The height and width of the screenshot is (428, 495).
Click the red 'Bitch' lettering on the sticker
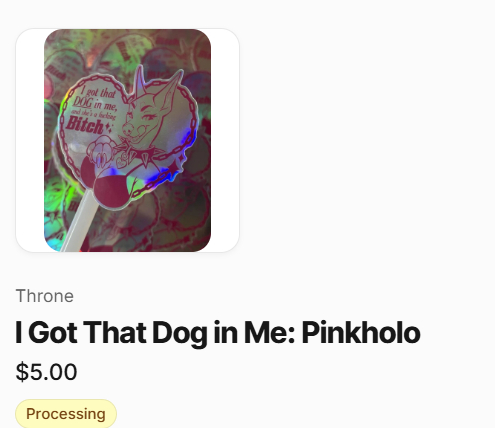85,126
